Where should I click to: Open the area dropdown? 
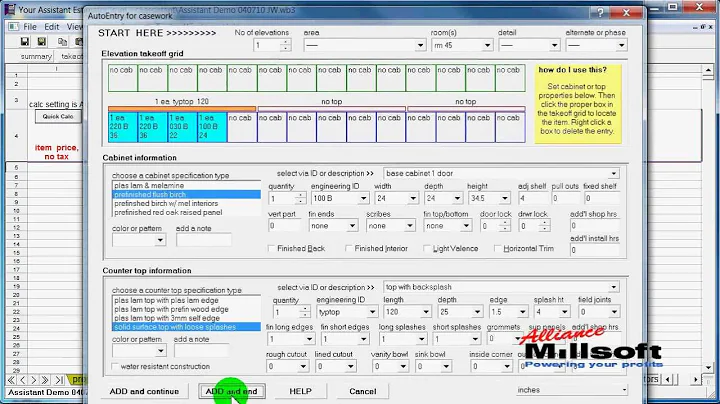(420, 45)
